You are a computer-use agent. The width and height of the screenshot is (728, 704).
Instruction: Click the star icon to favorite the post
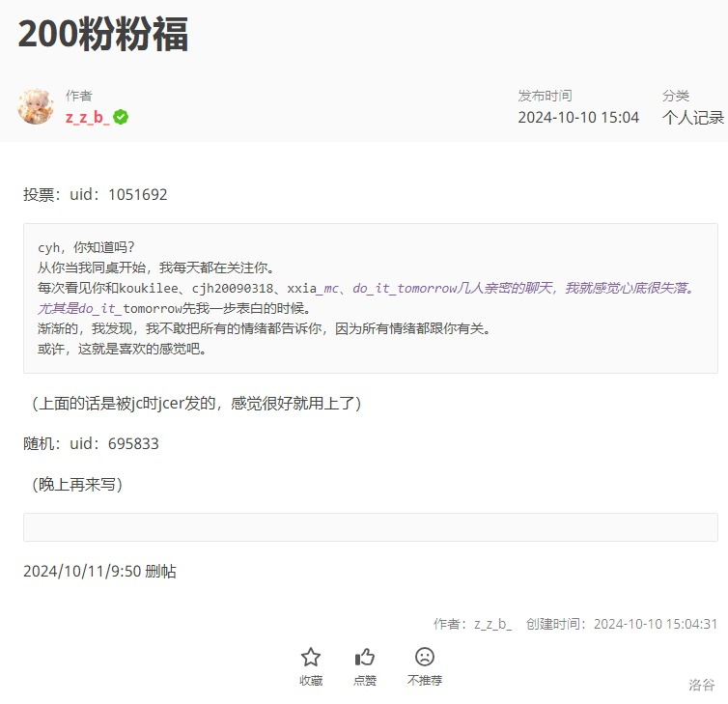tap(310, 658)
